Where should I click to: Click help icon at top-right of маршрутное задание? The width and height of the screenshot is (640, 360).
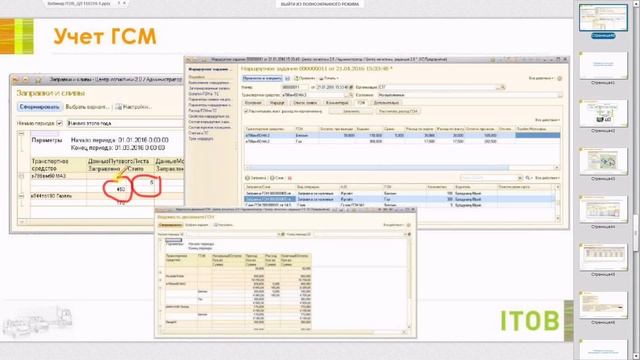[560, 78]
